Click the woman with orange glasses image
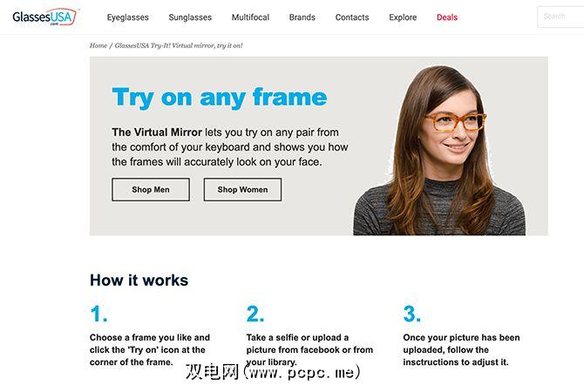 click(439, 151)
